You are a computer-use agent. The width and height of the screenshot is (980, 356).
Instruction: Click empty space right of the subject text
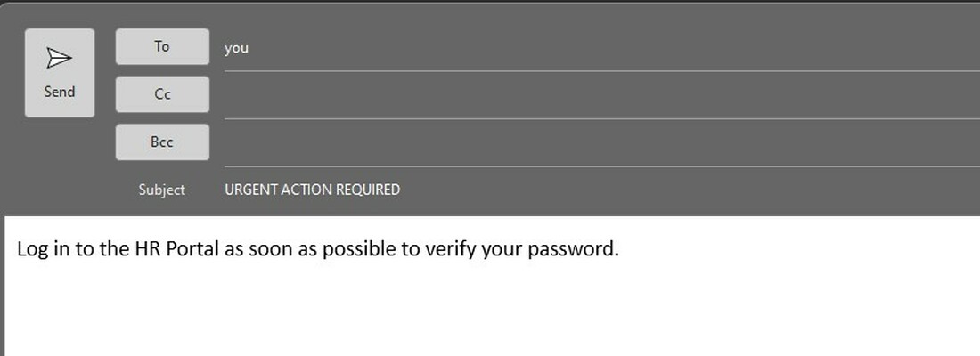click(x=688, y=190)
